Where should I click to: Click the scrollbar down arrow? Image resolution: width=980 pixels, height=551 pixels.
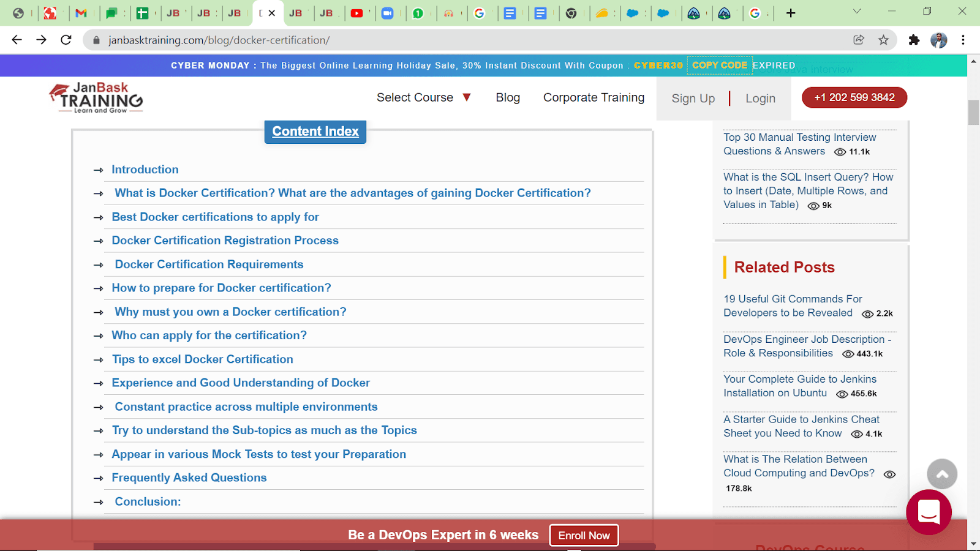[x=973, y=544]
